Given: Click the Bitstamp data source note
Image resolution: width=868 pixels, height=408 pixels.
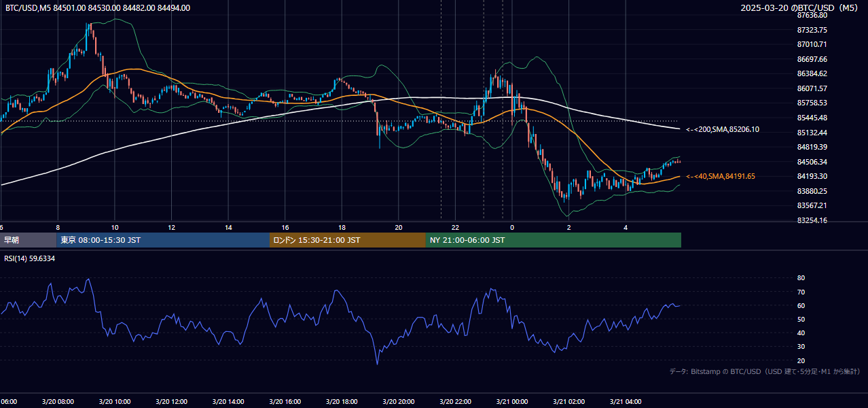Looking at the screenshot, I should pyautogui.click(x=765, y=372).
